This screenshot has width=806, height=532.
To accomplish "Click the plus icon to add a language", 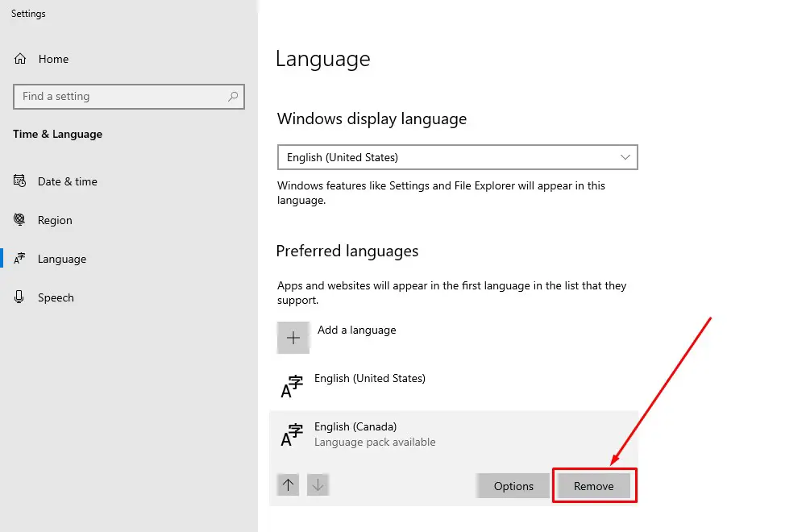I will pos(293,338).
